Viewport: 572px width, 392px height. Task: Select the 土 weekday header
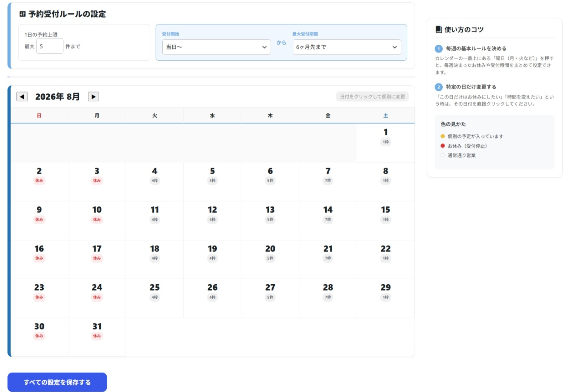386,115
